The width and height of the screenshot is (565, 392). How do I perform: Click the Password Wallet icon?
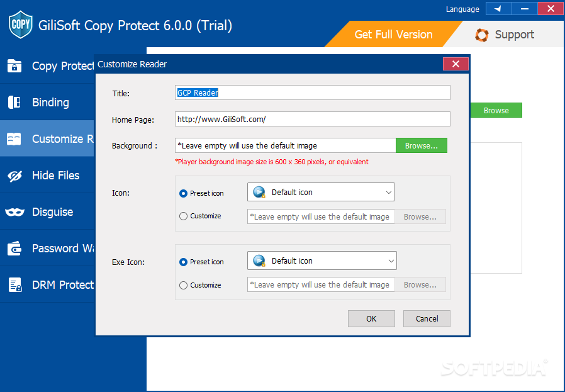coord(14,249)
